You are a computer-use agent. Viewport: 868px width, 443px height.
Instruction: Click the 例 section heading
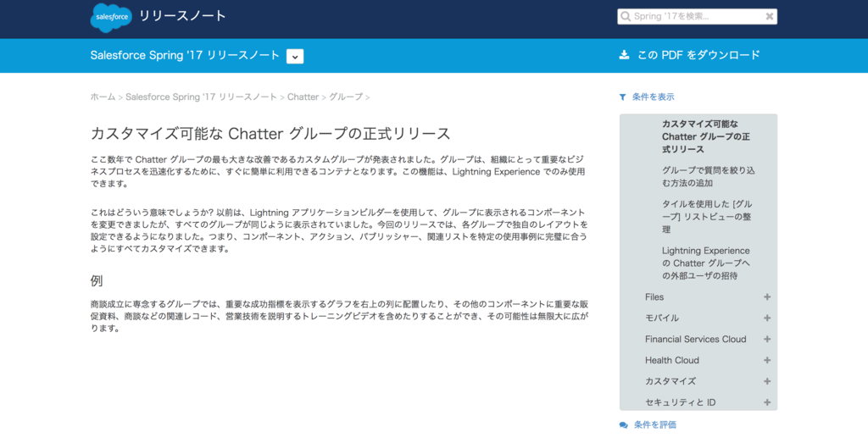[x=97, y=281]
